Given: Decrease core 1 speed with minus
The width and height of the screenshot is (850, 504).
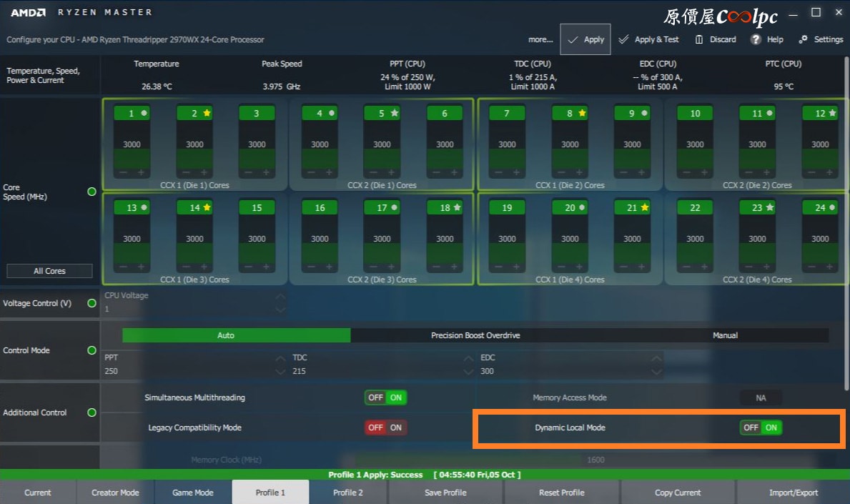Looking at the screenshot, I should pyautogui.click(x=123, y=172).
